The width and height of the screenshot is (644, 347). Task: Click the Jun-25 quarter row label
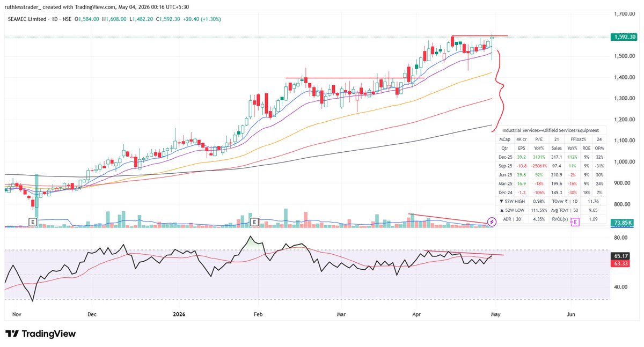coord(505,174)
